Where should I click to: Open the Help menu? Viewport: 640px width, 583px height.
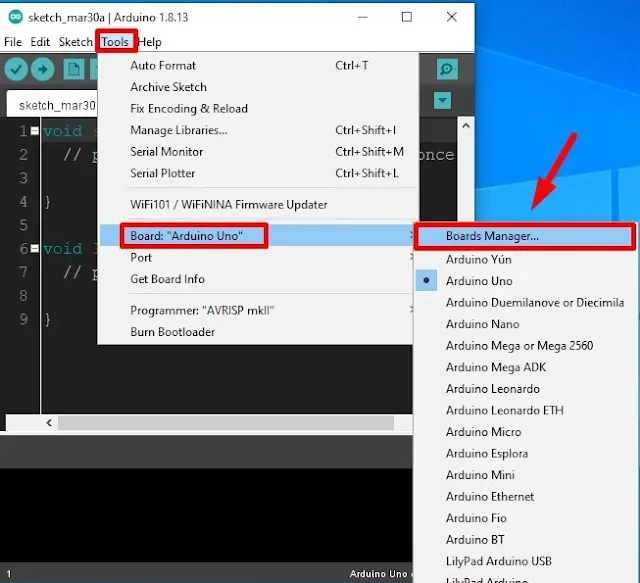pyautogui.click(x=150, y=42)
